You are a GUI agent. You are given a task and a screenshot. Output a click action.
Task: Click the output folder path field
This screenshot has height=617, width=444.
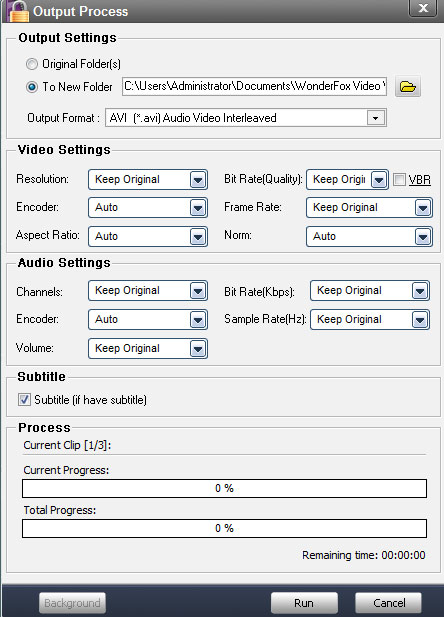(x=254, y=86)
